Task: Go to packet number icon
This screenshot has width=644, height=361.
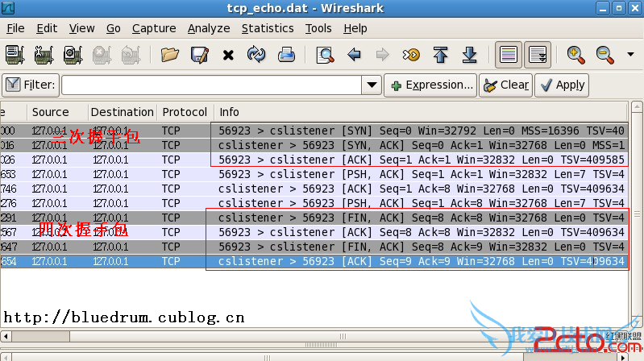Action: click(x=411, y=55)
